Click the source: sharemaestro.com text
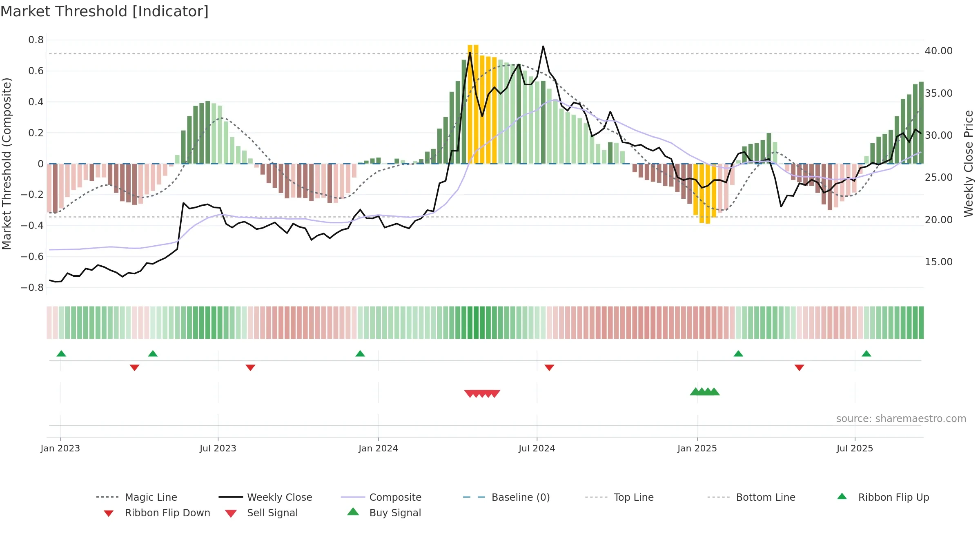This screenshot has width=980, height=551. click(901, 419)
